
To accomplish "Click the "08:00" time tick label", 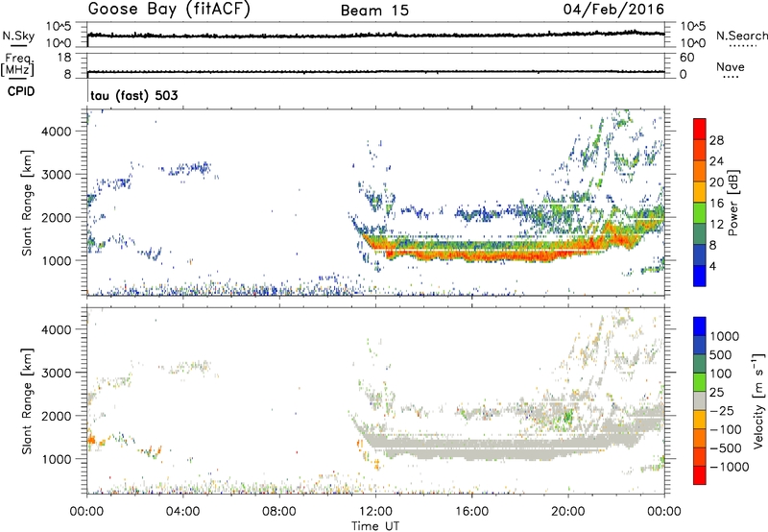I will 279,512.
